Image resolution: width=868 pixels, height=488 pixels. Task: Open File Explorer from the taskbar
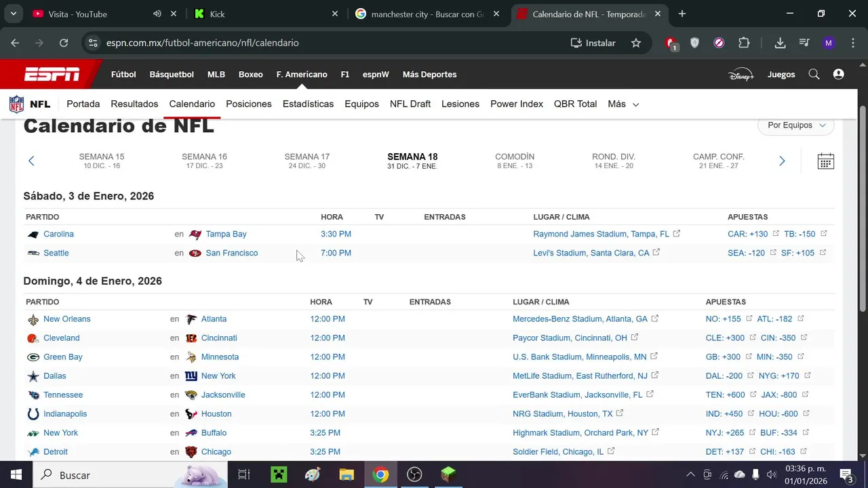(347, 474)
